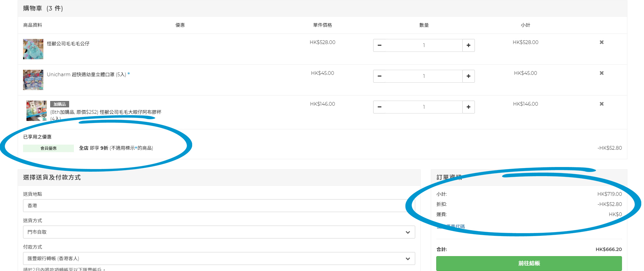The image size is (644, 271).
Task: Remove 怪獸公司毛毛毛公仔 from cart
Action: tap(601, 42)
